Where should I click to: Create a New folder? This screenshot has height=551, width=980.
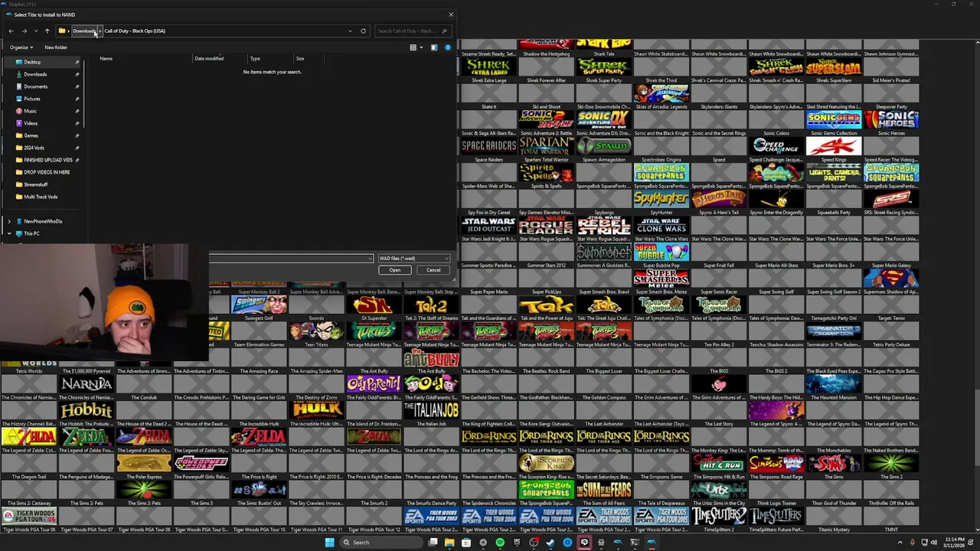point(56,47)
